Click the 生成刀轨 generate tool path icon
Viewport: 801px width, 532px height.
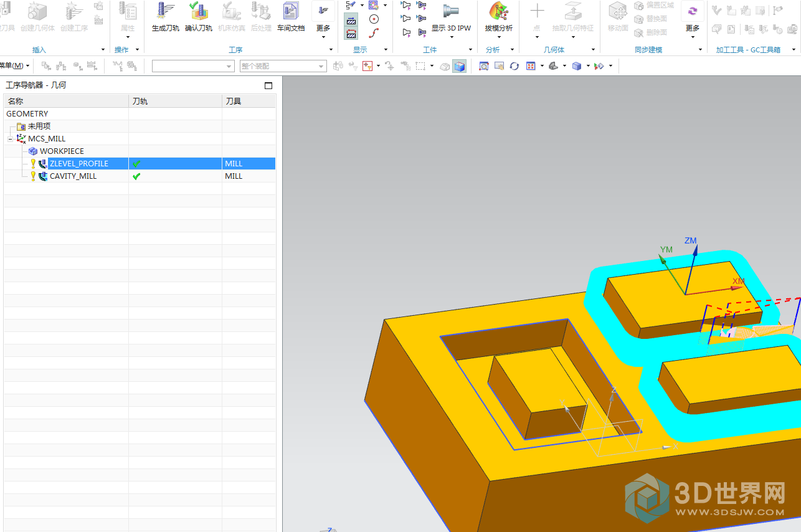pos(166,11)
